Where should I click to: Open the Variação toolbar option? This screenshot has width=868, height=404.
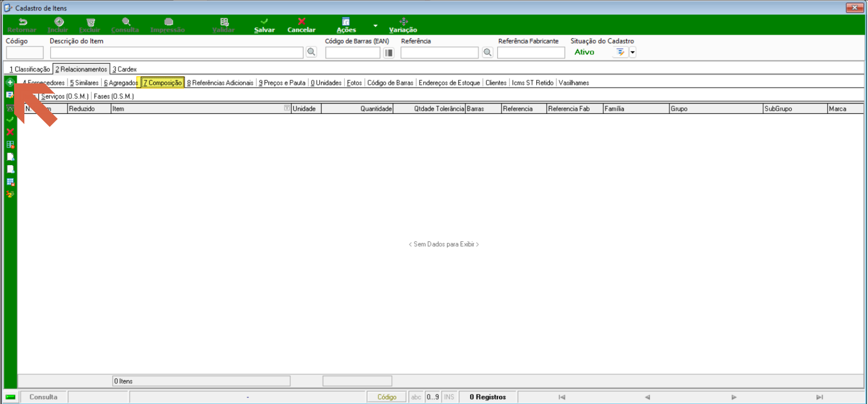[x=403, y=25]
